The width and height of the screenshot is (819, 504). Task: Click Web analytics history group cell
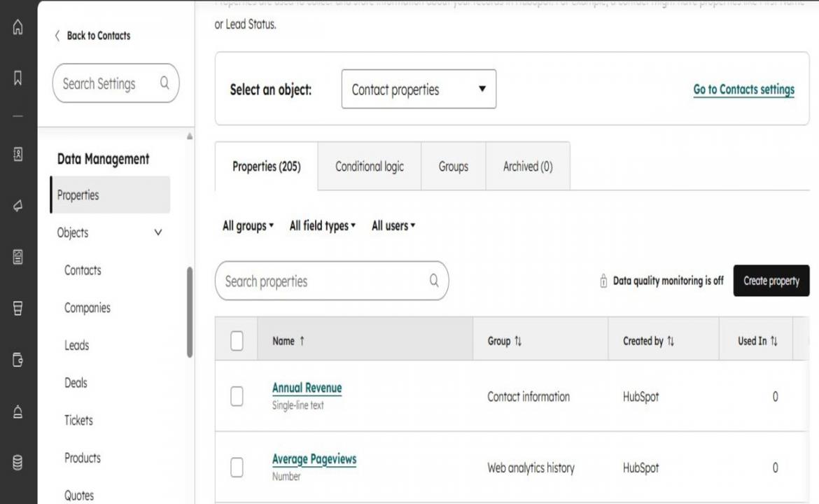[531, 468]
